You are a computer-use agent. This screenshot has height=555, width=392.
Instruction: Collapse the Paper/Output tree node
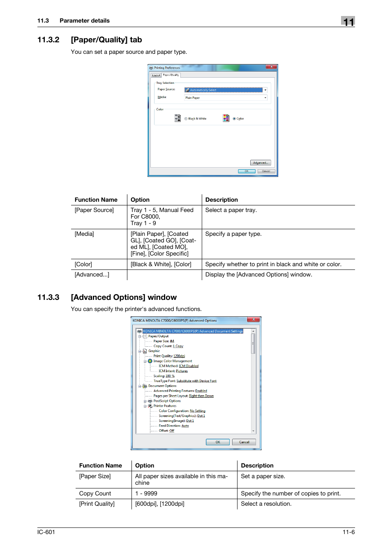[140, 336]
